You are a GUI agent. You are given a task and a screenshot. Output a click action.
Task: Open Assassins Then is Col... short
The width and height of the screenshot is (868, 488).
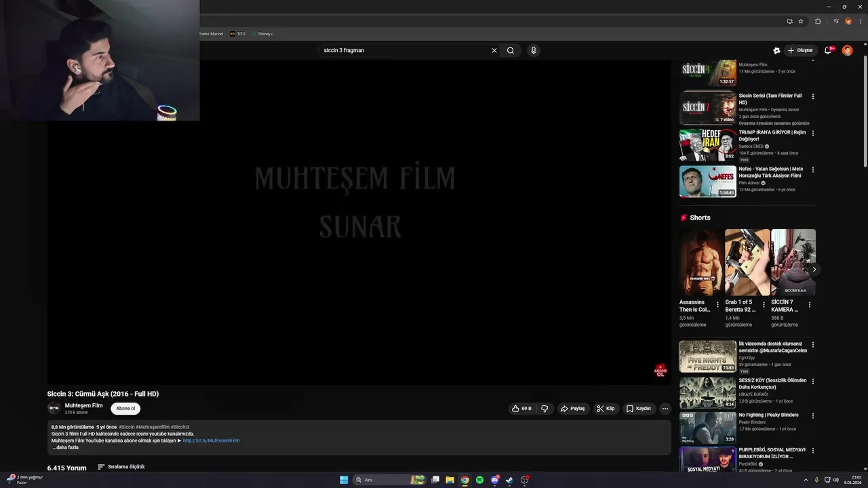702,262
